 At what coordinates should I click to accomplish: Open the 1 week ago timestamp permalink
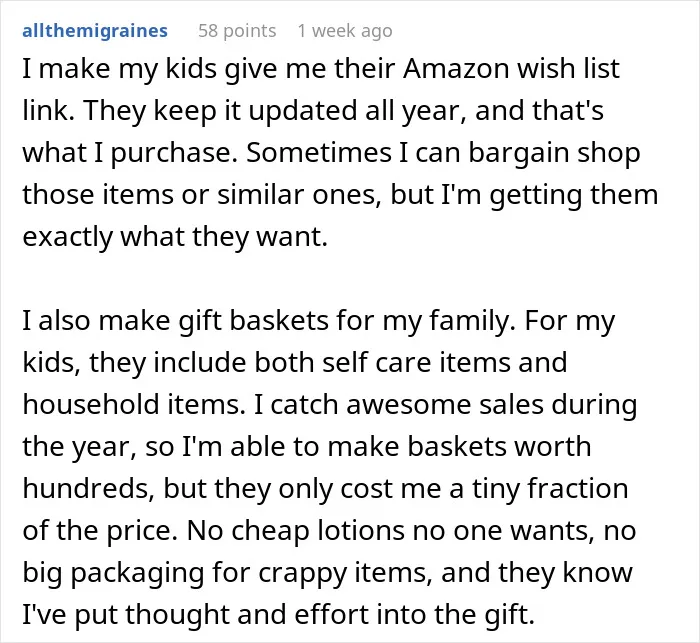345,31
